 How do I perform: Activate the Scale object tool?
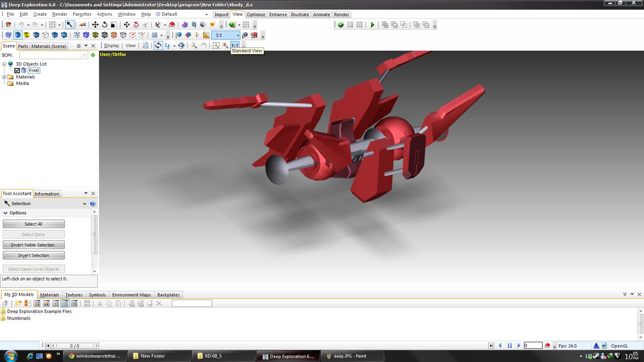(x=114, y=25)
